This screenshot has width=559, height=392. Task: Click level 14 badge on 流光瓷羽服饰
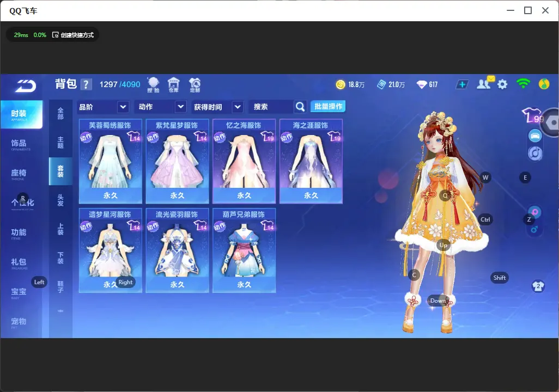click(x=200, y=225)
